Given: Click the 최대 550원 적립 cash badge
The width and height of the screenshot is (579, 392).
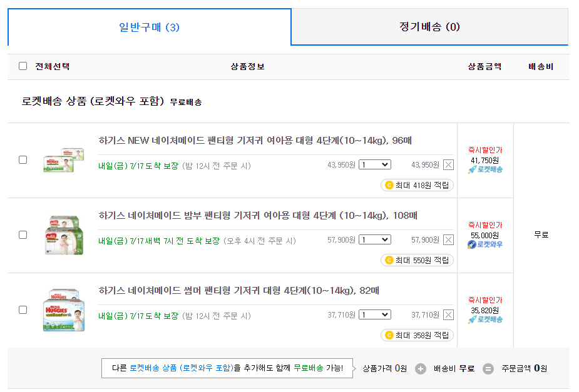Looking at the screenshot, I should point(417,260).
